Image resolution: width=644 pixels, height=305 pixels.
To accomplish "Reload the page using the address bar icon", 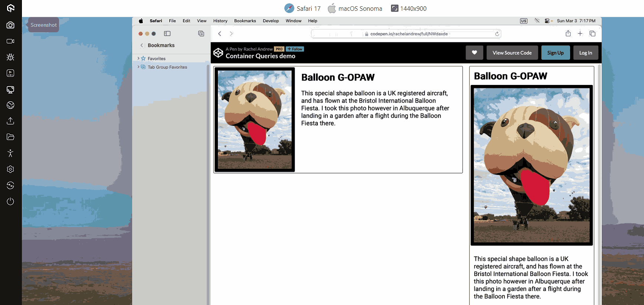I will (497, 34).
